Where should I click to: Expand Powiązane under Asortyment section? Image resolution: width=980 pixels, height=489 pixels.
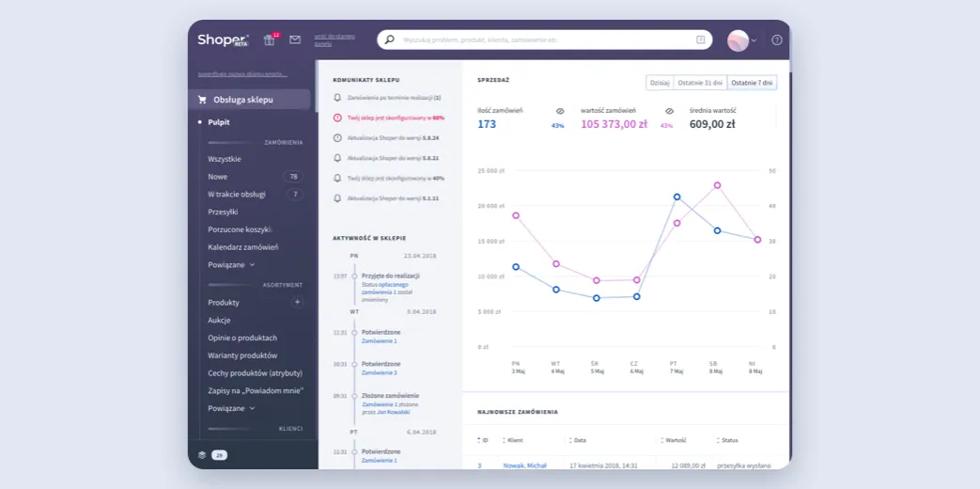pyautogui.click(x=231, y=408)
